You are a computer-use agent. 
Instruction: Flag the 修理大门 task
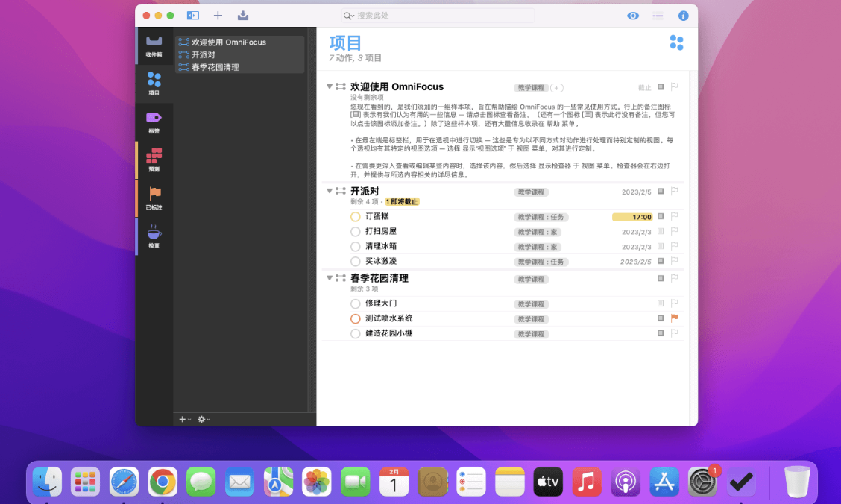[675, 303]
